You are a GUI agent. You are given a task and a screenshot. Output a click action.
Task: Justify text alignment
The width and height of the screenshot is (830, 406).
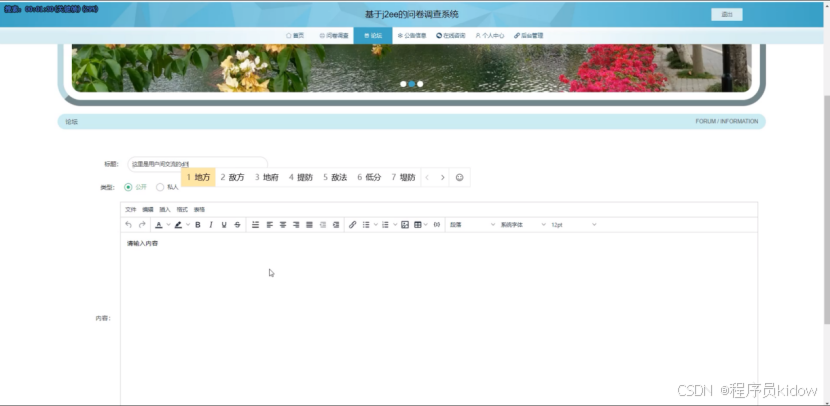point(310,225)
